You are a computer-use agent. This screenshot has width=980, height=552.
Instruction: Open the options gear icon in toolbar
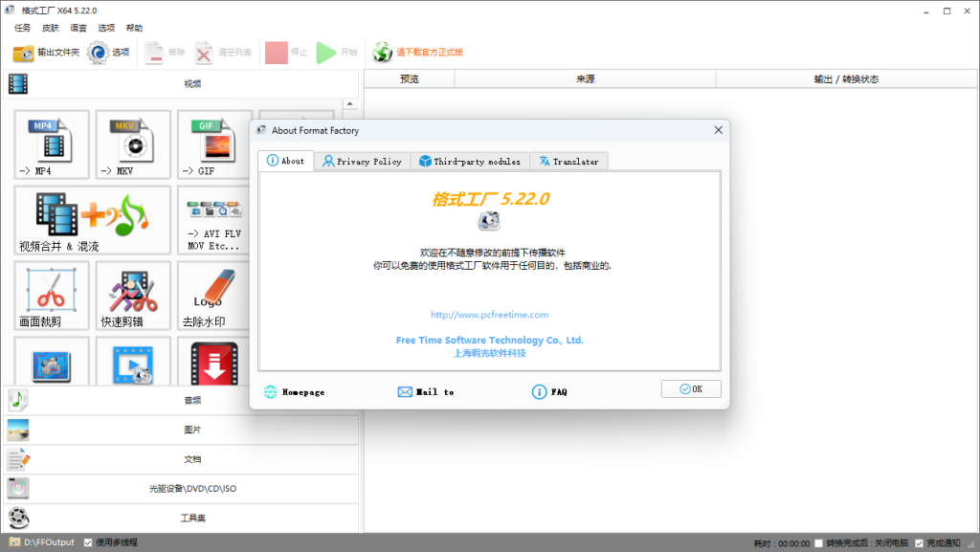click(x=98, y=53)
